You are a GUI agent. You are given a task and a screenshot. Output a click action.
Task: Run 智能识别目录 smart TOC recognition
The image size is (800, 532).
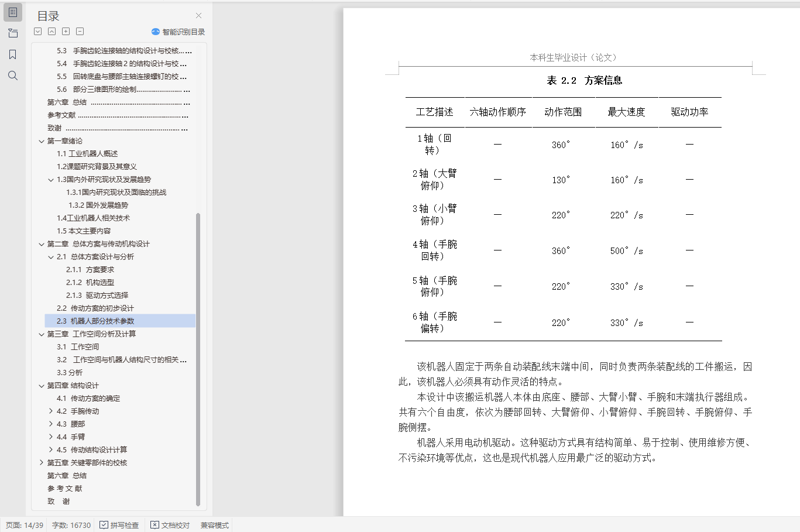178,32
